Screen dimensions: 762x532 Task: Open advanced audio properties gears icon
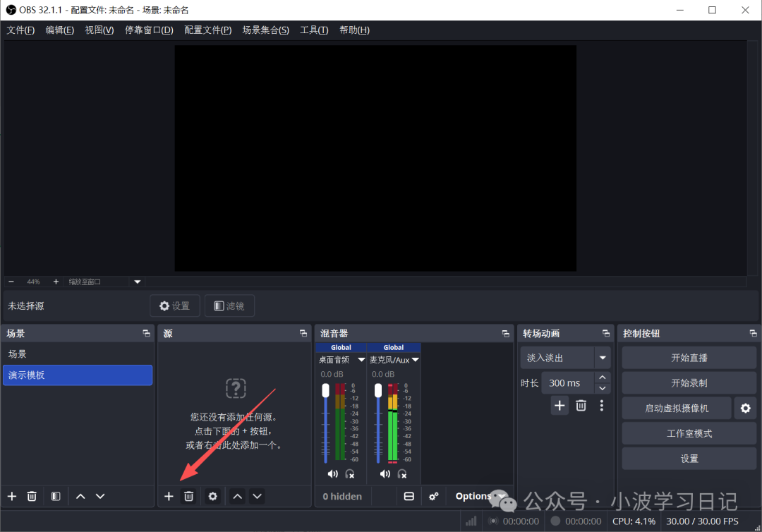tap(434, 496)
